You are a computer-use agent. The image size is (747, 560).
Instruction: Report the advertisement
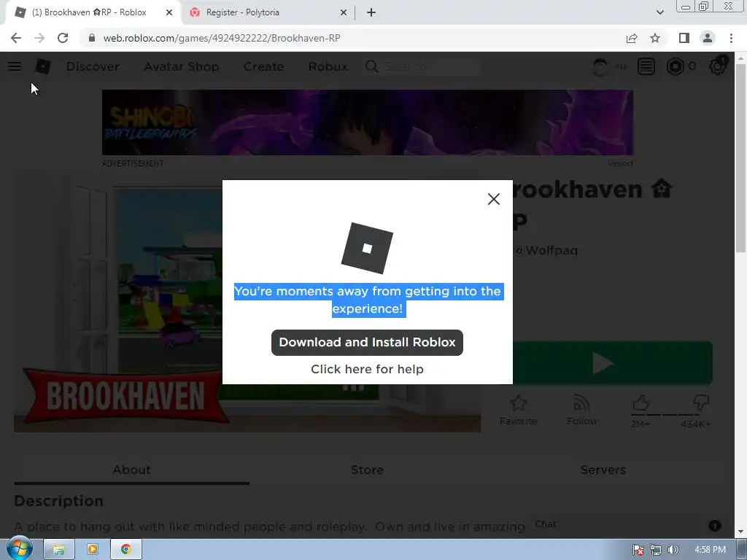point(620,163)
